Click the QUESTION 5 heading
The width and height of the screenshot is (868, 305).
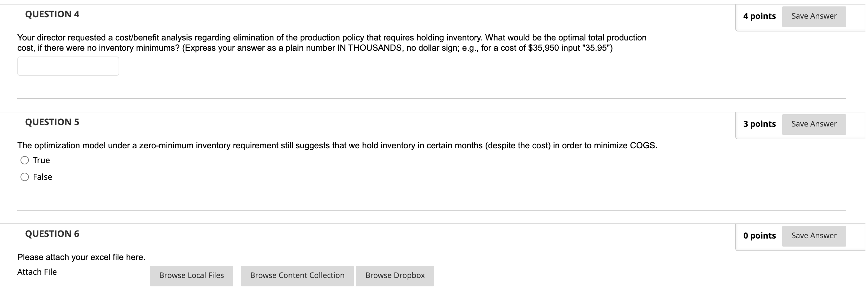[52, 122]
